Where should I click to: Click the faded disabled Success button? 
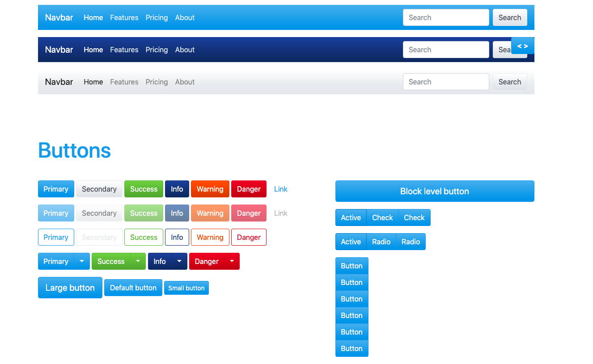click(x=144, y=213)
